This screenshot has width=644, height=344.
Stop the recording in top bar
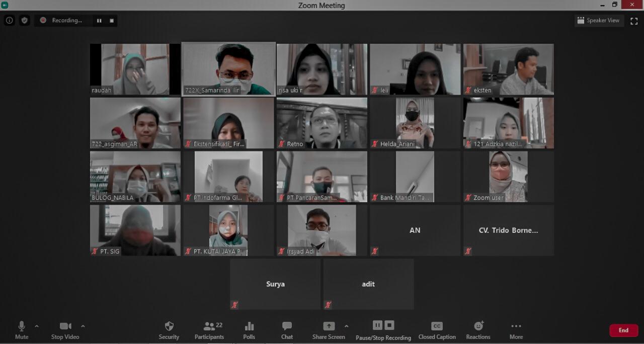(x=112, y=21)
